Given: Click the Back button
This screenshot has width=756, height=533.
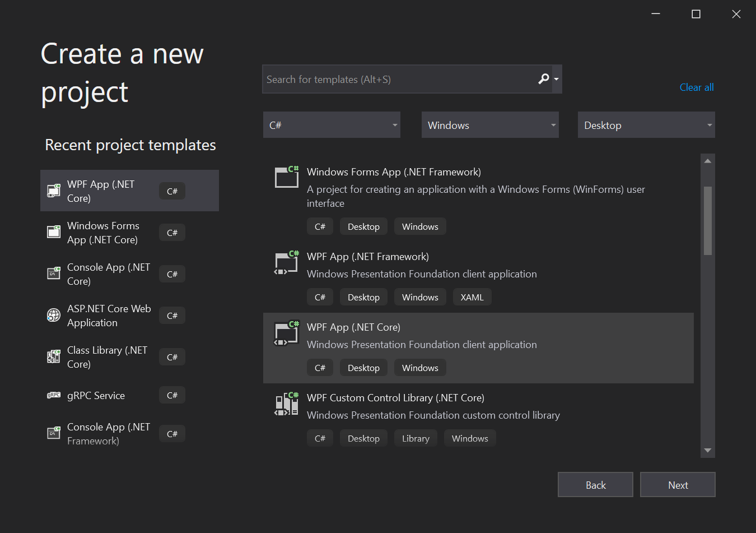Looking at the screenshot, I should pyautogui.click(x=595, y=485).
